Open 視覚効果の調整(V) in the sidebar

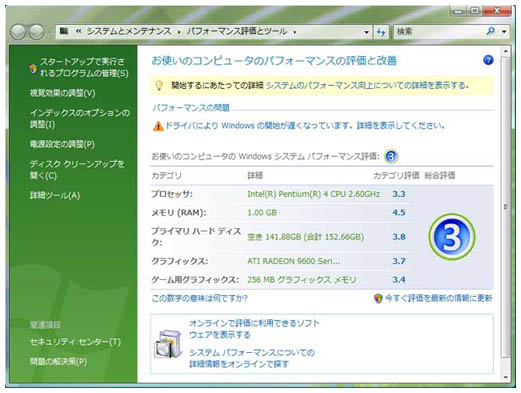63,93
